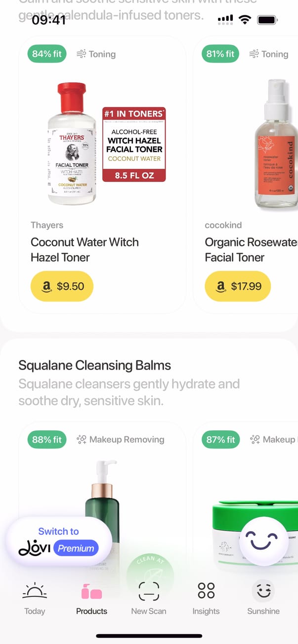Buy Thayers toner on Amazon for $9.50
Viewport: 298px width, 644px height.
click(x=62, y=286)
